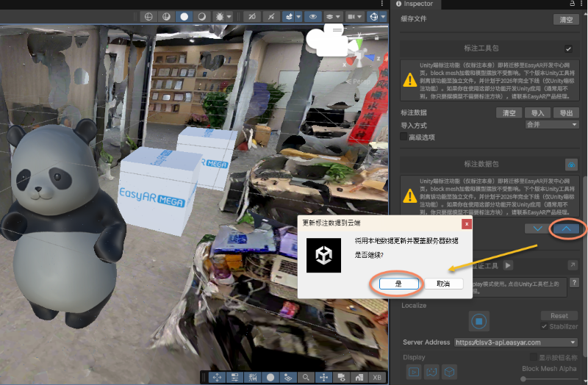Click 是 to confirm overwriting server data
Screen dimensions: 588x385
(398, 284)
